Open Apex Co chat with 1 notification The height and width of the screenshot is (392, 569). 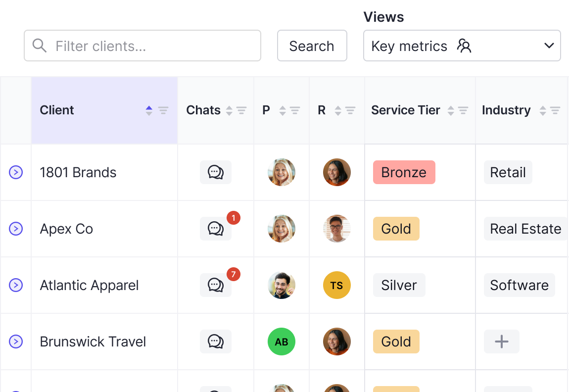tap(215, 229)
